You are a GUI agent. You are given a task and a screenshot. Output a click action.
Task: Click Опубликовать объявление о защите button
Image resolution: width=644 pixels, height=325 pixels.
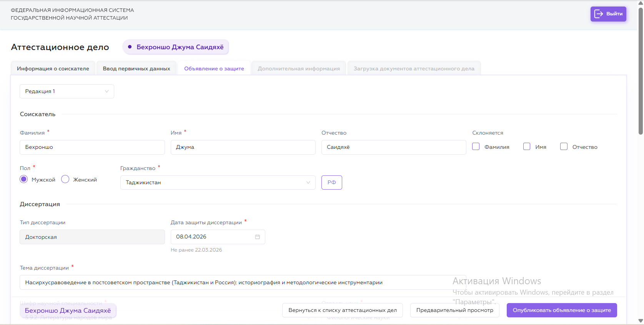pos(561,310)
